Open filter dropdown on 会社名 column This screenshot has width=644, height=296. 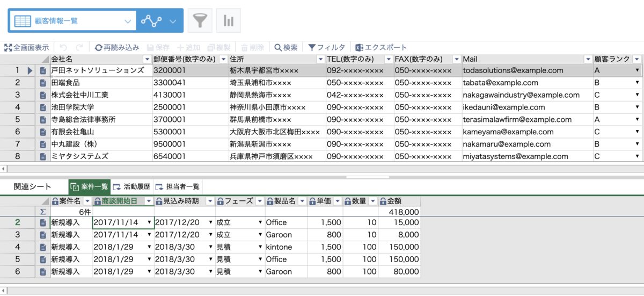coord(148,59)
